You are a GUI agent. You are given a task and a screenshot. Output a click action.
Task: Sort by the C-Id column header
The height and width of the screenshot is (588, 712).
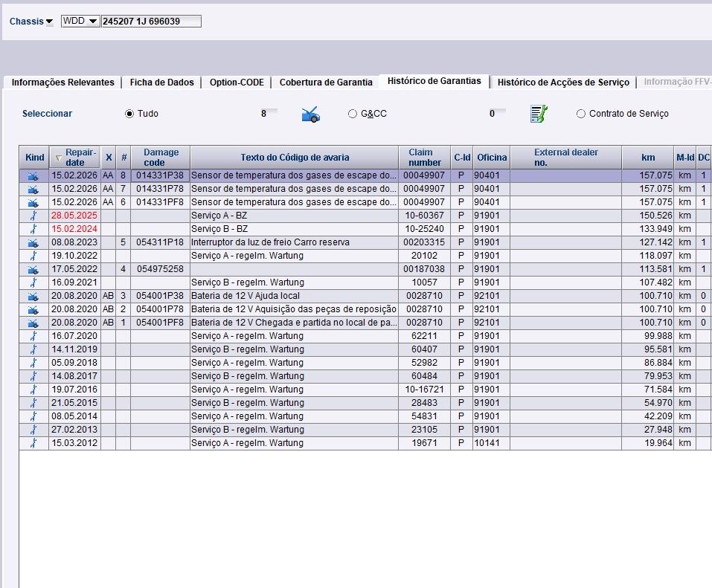pyautogui.click(x=462, y=158)
